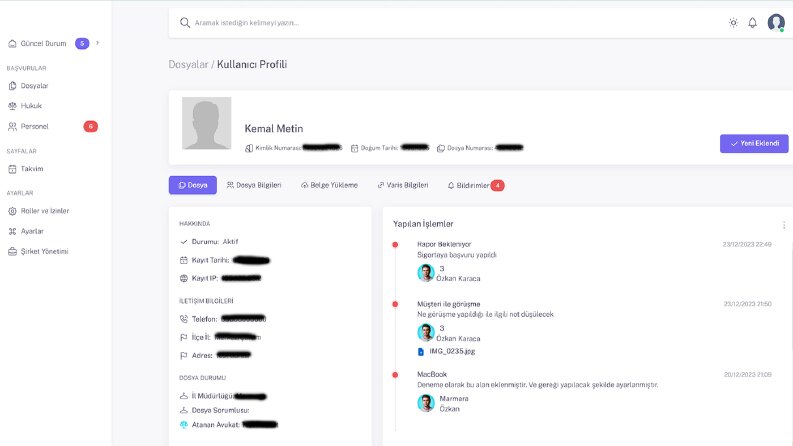Click the Telefon phone icon

tap(184, 319)
